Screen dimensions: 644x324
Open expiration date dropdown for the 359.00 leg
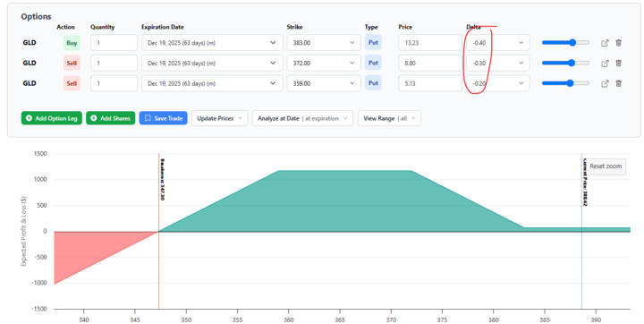[x=212, y=83]
